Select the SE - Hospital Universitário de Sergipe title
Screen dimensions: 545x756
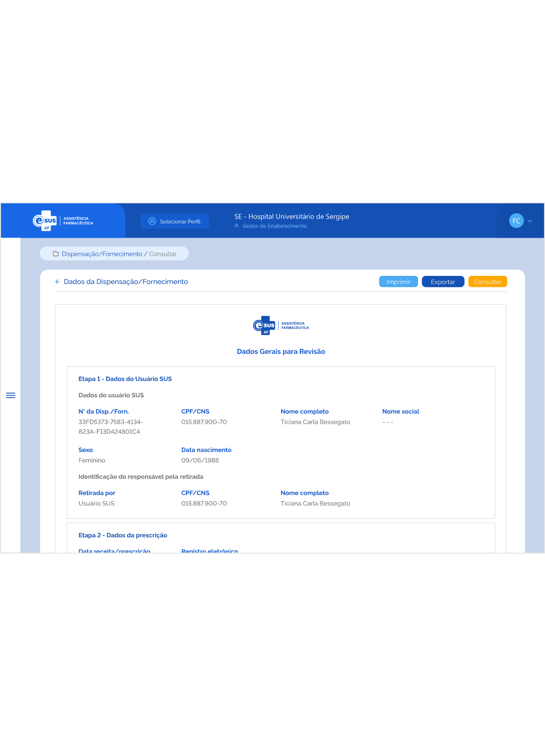click(x=292, y=217)
